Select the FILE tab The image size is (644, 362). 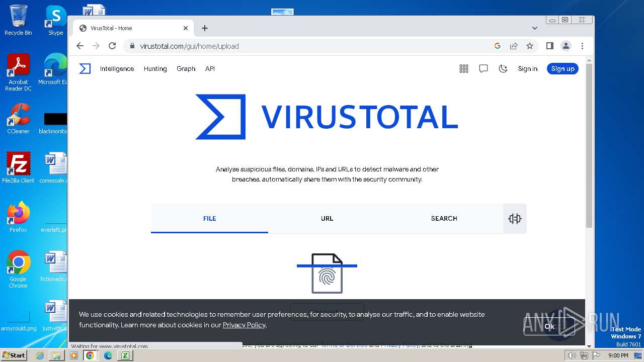tap(209, 218)
